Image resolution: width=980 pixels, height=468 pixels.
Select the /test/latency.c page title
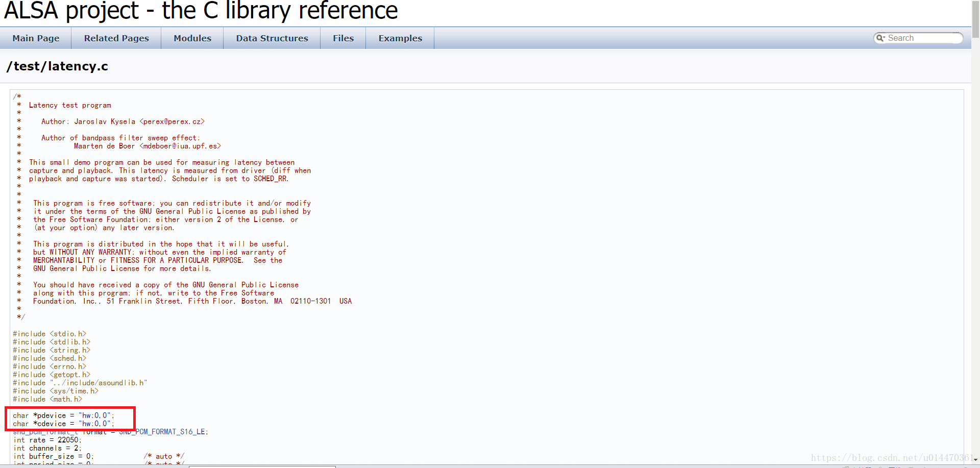[57, 66]
